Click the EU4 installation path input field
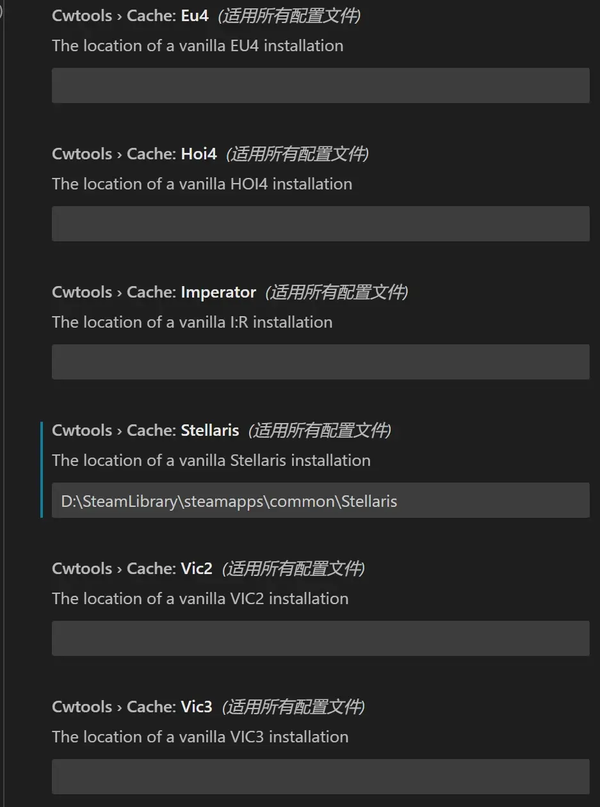The image size is (600, 807). tap(320, 86)
